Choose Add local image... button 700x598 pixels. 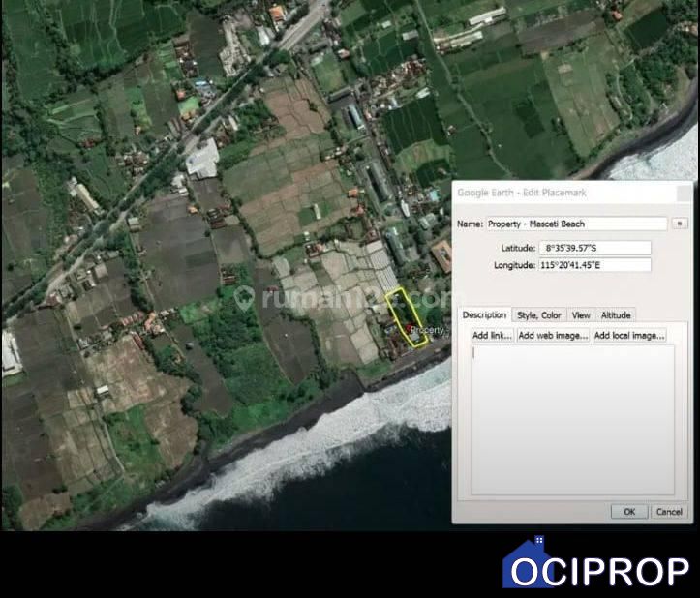629,335
